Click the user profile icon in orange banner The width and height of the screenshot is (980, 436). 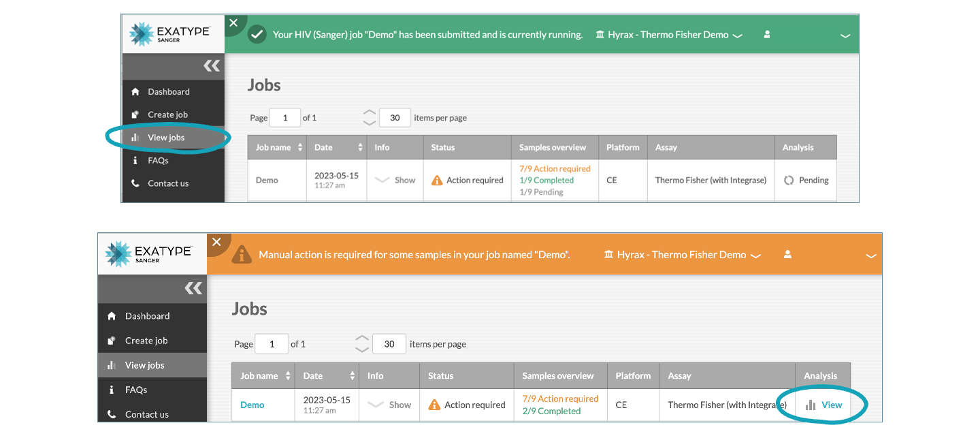click(x=787, y=254)
